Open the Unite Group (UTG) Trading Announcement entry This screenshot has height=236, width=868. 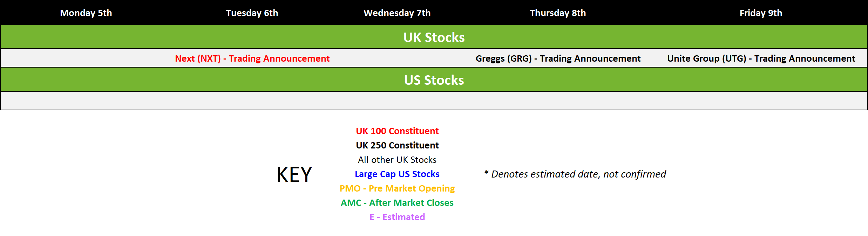[x=761, y=58]
